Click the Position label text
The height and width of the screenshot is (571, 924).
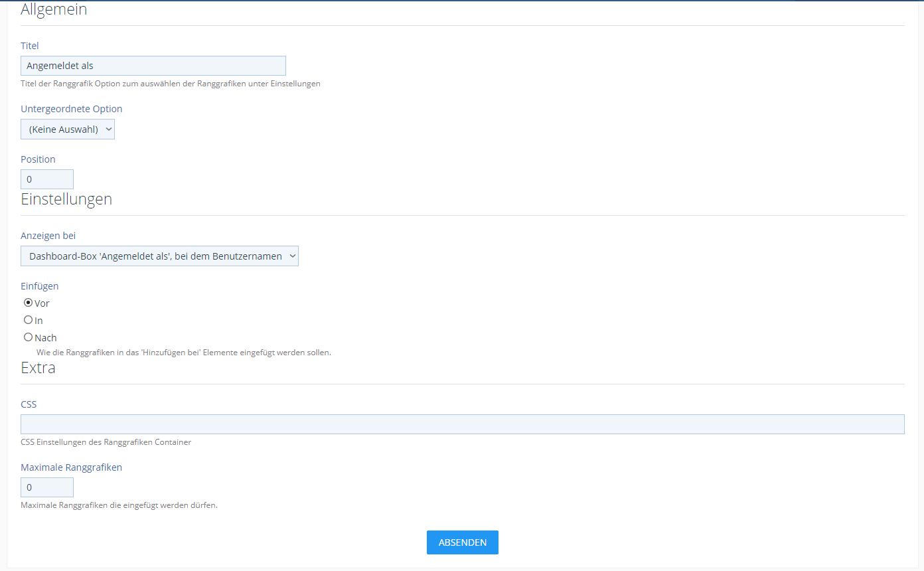pyautogui.click(x=38, y=159)
